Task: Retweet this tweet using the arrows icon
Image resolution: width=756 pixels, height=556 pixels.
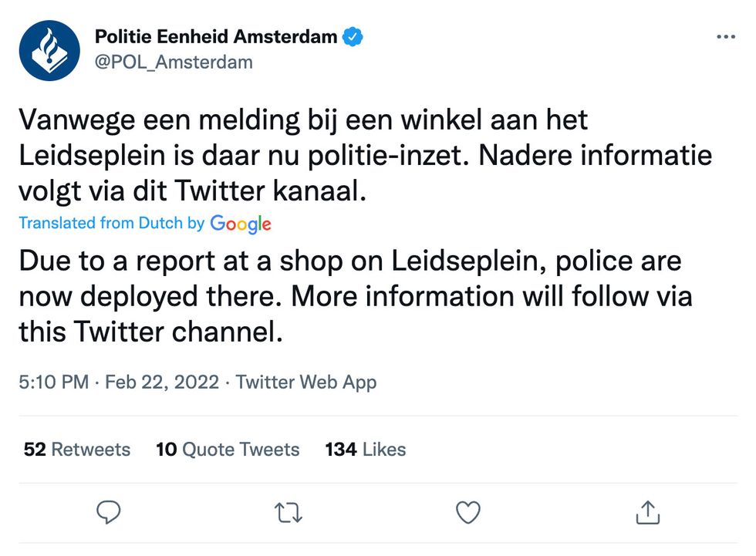Action: (x=289, y=512)
